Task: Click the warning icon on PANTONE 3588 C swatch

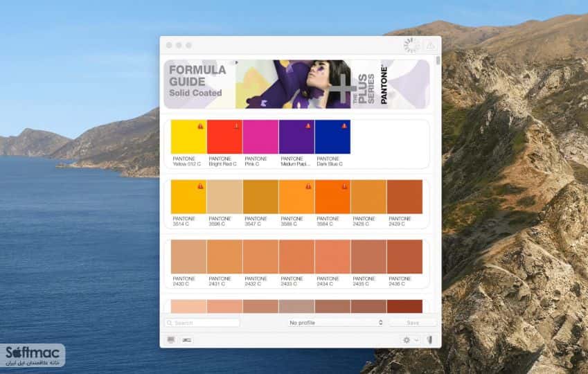Action: tap(308, 186)
